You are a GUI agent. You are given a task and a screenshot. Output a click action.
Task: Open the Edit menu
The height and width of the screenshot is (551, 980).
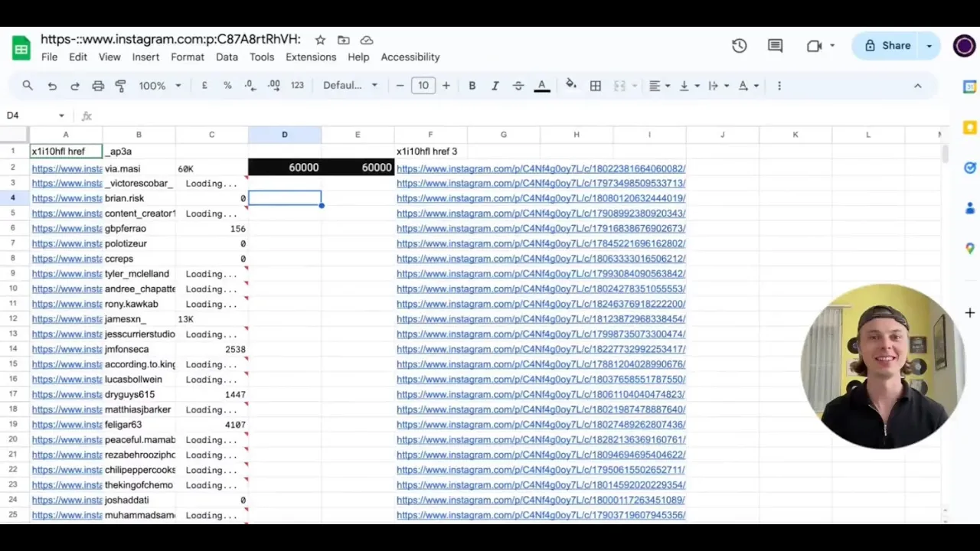click(x=78, y=57)
